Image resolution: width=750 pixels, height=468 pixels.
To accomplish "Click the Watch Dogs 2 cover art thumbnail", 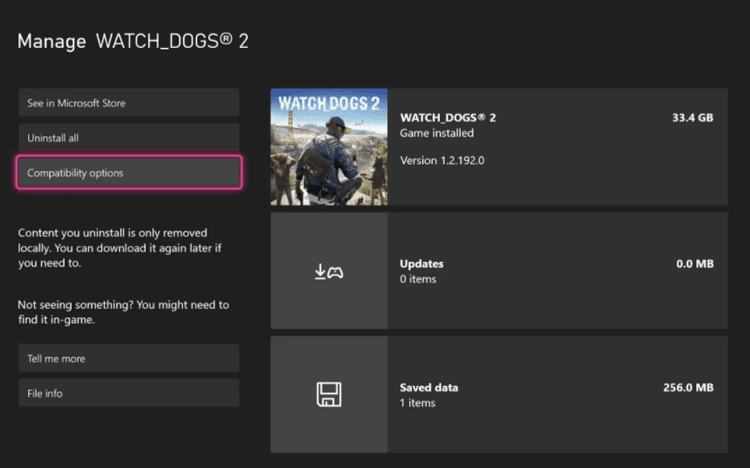I will [x=329, y=147].
